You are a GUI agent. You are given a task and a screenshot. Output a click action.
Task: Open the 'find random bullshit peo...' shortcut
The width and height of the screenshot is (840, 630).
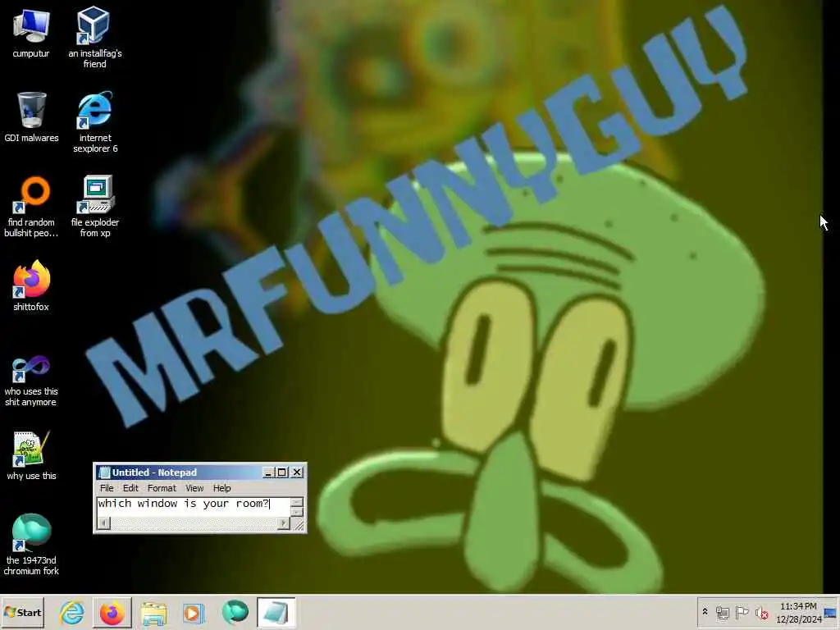pyautogui.click(x=31, y=206)
